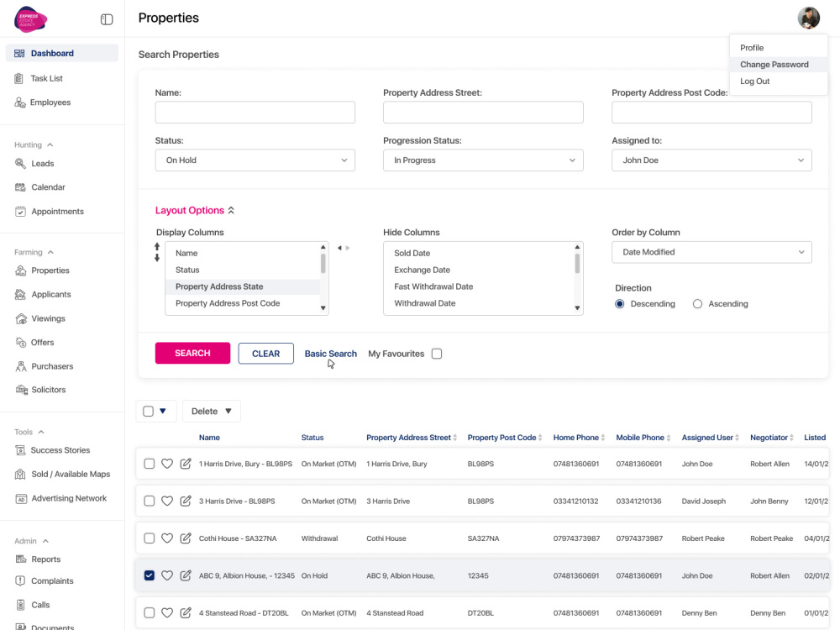Click the Express Estate Agency logo

click(x=30, y=20)
